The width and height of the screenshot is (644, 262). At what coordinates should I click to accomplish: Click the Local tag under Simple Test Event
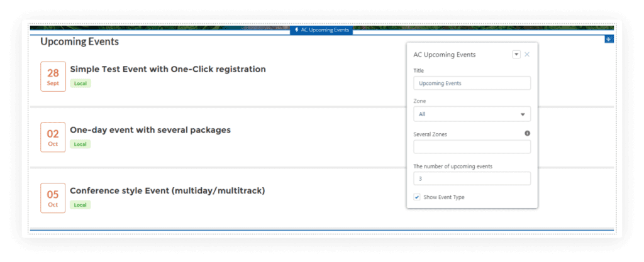80,84
